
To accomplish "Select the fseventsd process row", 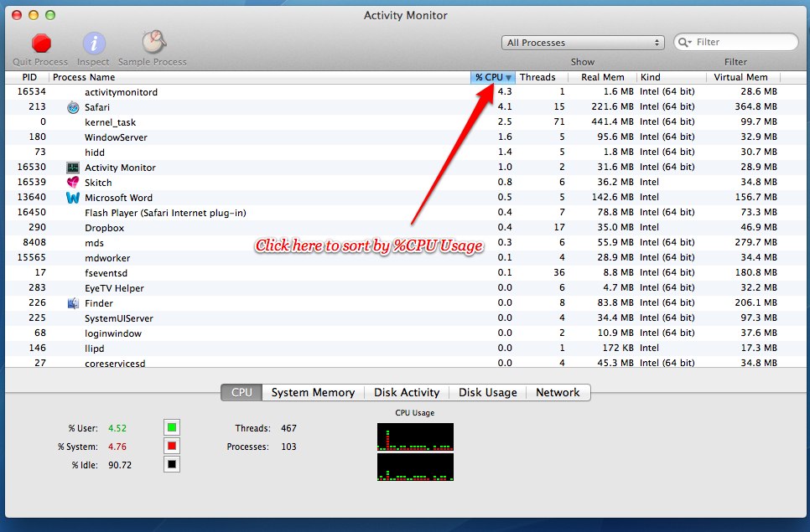I will [x=405, y=273].
